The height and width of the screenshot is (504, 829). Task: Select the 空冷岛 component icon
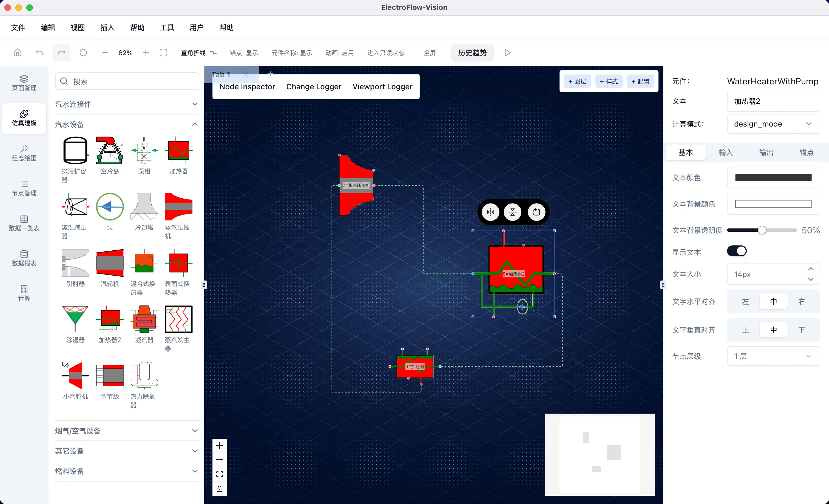pos(110,150)
